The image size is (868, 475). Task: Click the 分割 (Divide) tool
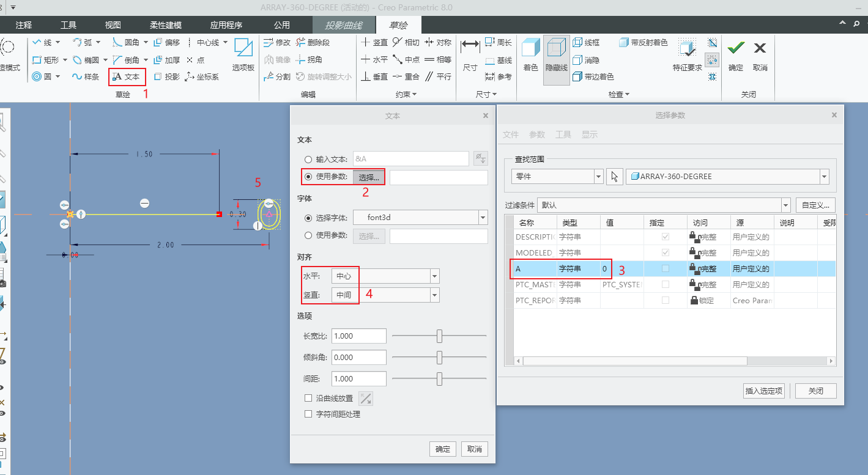tap(277, 77)
